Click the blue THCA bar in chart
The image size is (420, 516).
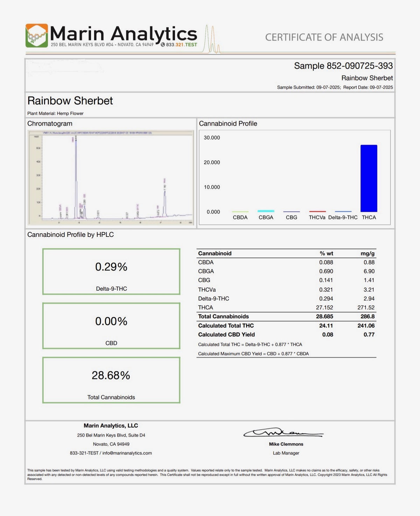(x=369, y=178)
